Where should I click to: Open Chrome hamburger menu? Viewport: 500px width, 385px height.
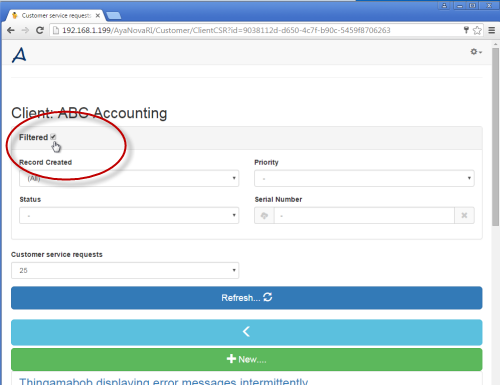pyautogui.click(x=492, y=30)
